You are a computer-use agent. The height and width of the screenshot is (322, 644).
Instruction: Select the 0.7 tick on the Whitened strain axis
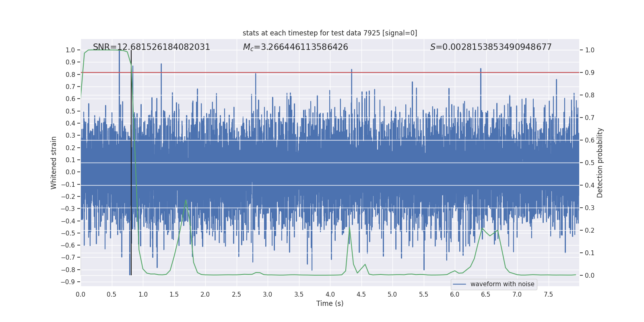(70, 87)
